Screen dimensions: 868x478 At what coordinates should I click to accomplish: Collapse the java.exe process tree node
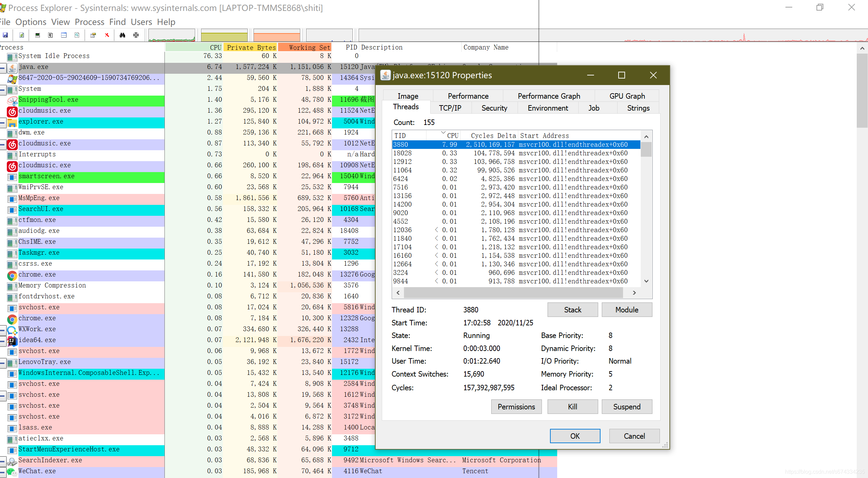pyautogui.click(x=2, y=68)
